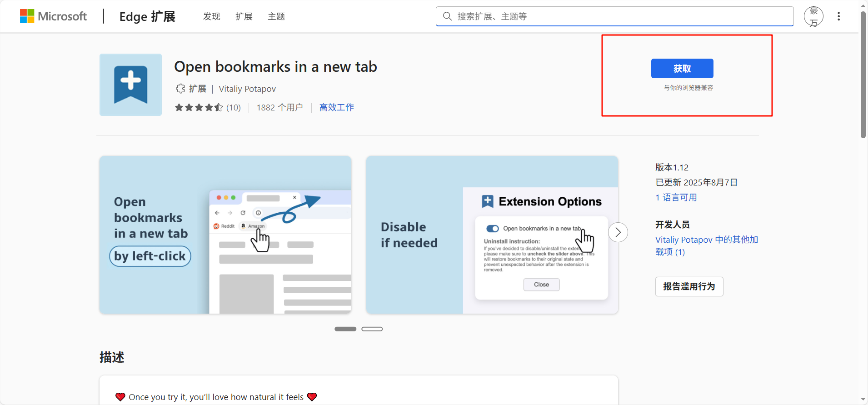Open the 'Disable if needed' screenshot thumbnail

click(492, 235)
